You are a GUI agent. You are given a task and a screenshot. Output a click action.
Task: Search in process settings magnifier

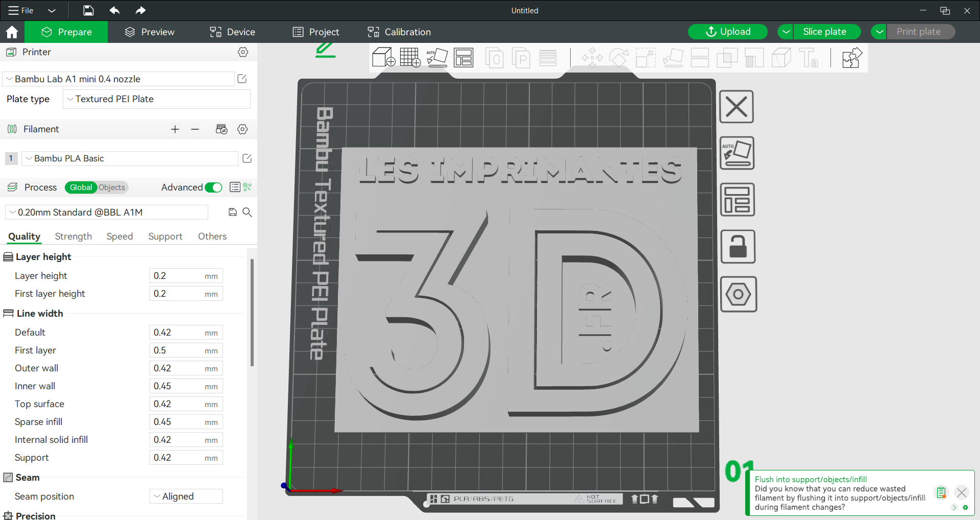tap(247, 212)
